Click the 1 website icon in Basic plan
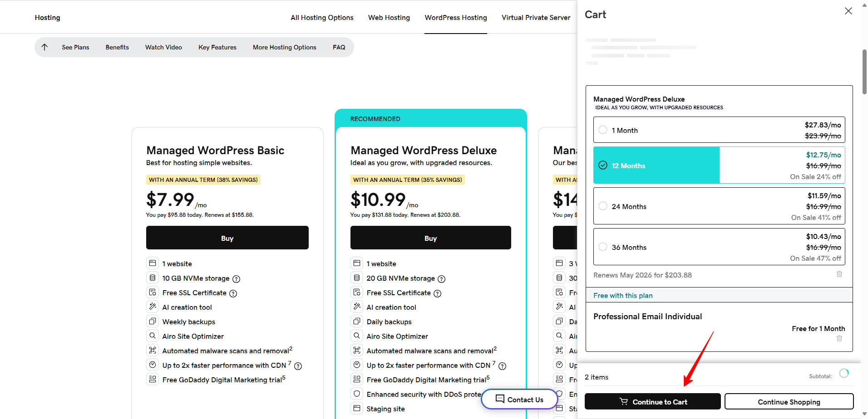Viewport: 868px width, 419px height. (x=153, y=263)
